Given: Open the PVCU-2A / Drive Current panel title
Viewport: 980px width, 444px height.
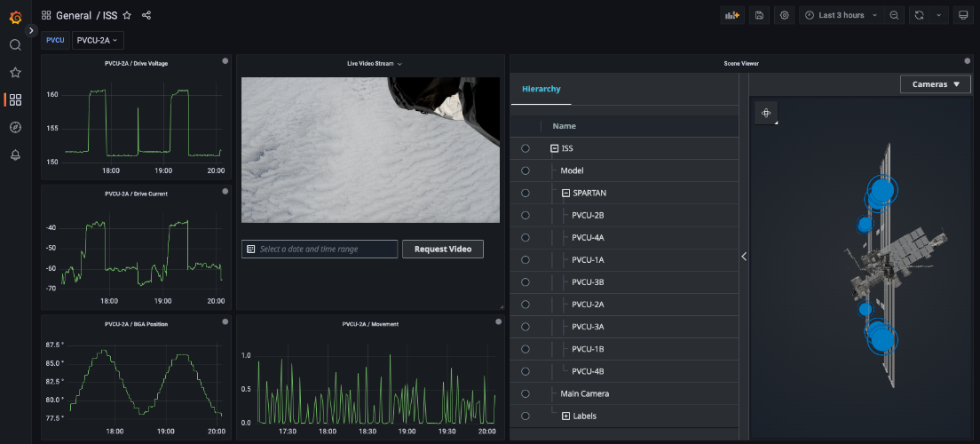Looking at the screenshot, I should (x=136, y=194).
